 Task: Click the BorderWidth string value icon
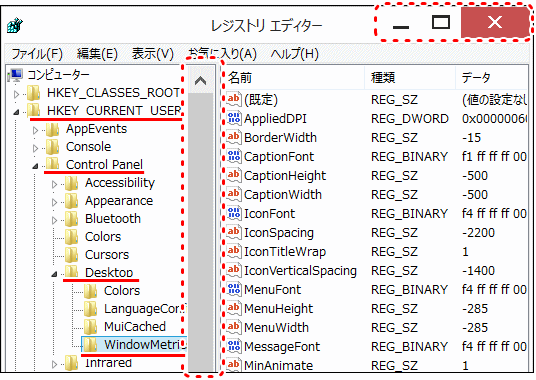coord(234,137)
